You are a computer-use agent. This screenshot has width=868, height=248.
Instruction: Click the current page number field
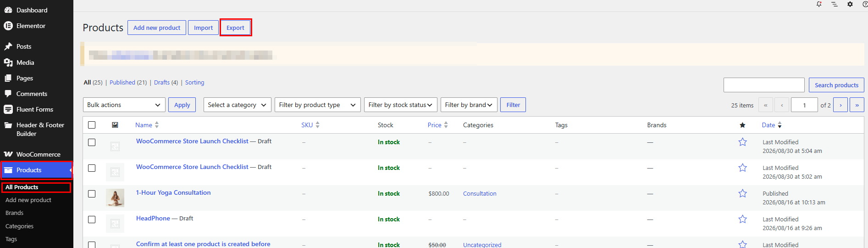coord(804,105)
